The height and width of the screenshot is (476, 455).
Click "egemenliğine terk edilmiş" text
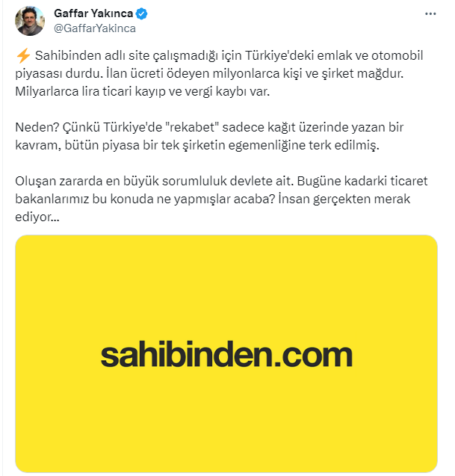click(304, 145)
